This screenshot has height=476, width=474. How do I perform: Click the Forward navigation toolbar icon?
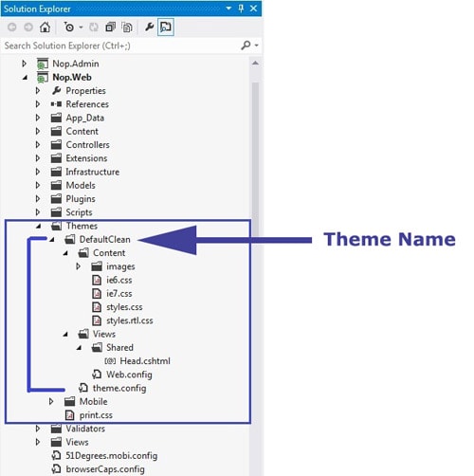coord(28,27)
